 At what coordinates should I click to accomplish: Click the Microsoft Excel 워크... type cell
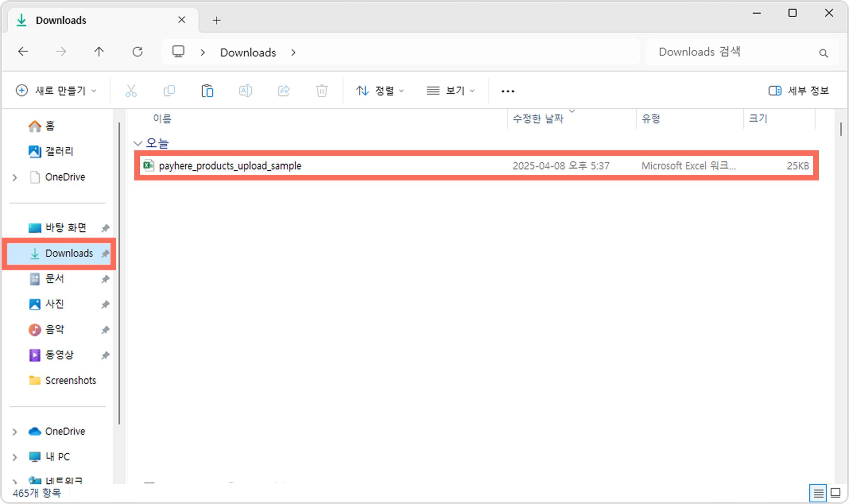click(689, 166)
